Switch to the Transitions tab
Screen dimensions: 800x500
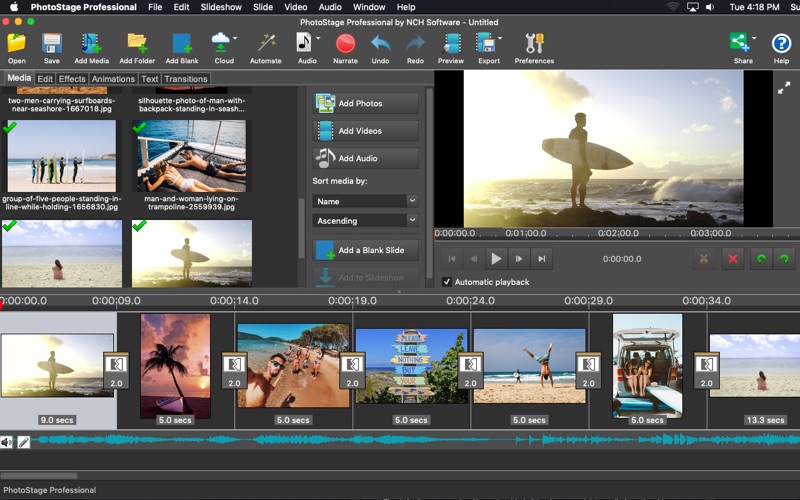tap(186, 78)
